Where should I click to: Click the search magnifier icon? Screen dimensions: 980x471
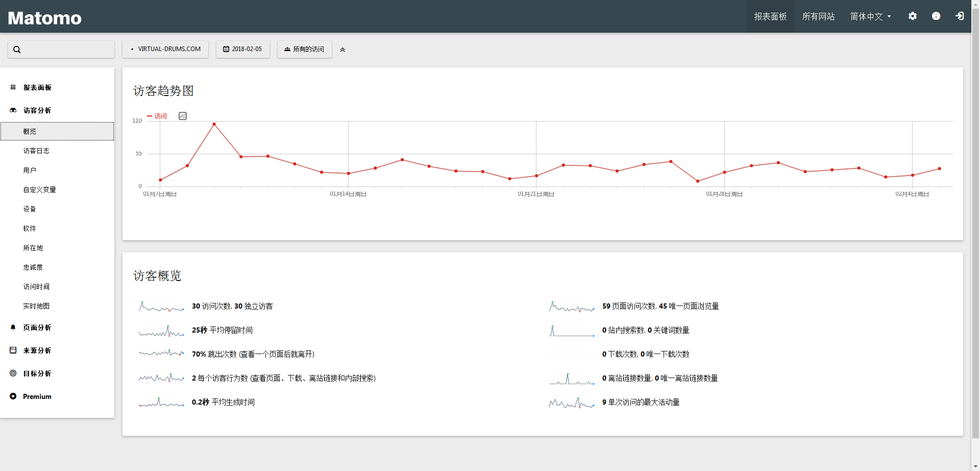17,50
